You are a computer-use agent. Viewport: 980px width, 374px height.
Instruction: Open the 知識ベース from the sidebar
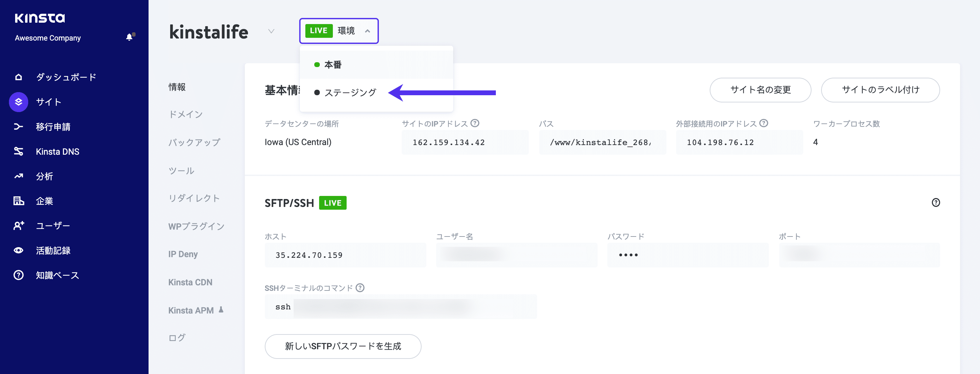[x=56, y=275]
